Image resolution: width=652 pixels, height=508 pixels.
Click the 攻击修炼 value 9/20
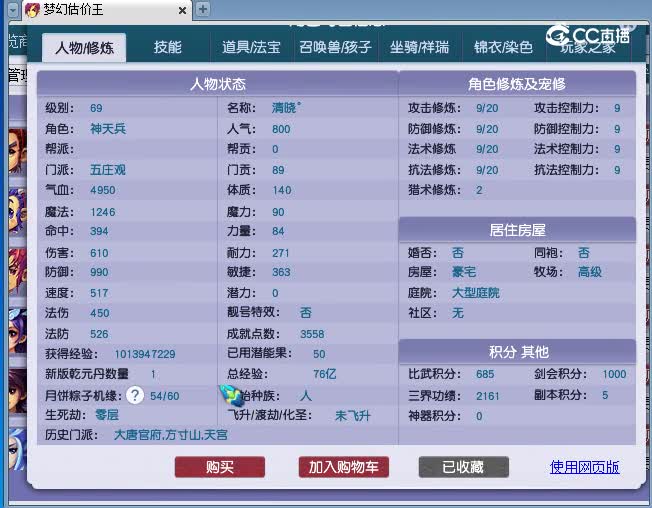click(x=487, y=108)
